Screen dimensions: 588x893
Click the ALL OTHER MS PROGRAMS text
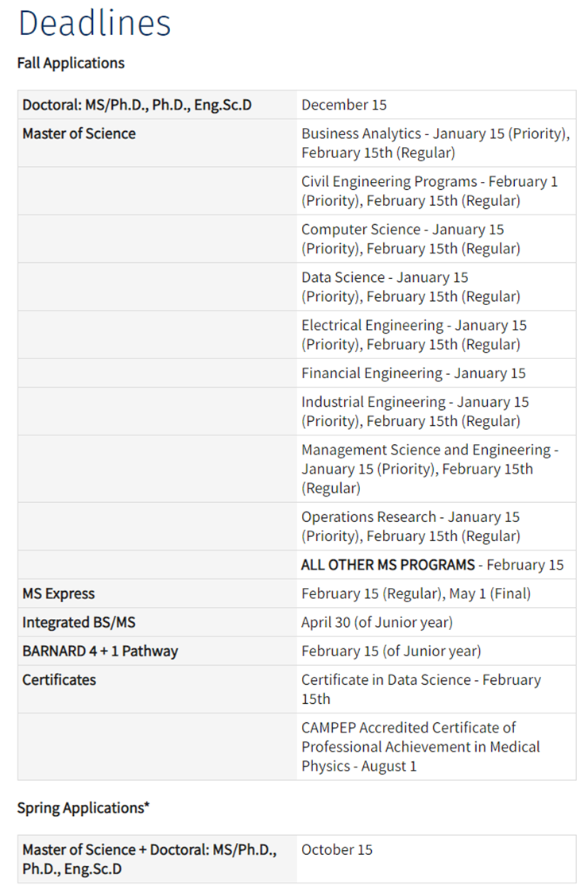point(388,565)
